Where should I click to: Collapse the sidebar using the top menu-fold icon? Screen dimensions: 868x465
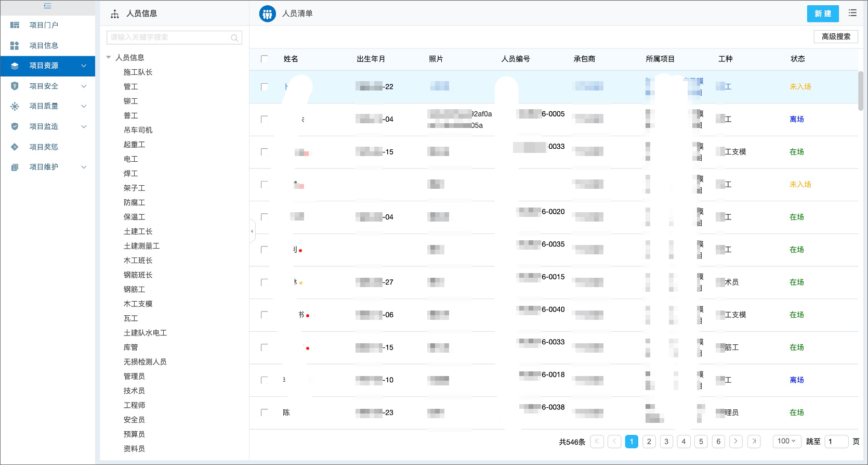47,6
